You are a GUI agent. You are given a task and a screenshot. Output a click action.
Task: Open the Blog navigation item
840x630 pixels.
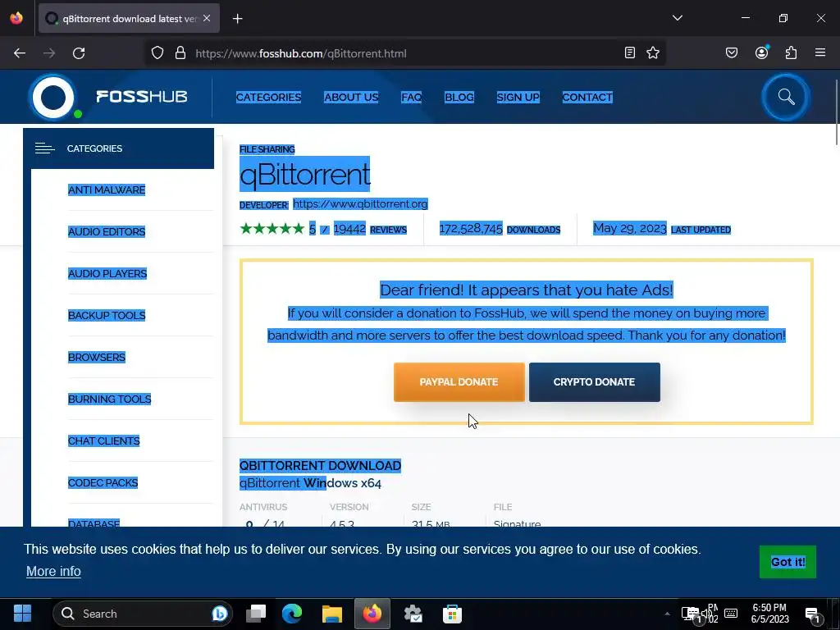pyautogui.click(x=459, y=97)
